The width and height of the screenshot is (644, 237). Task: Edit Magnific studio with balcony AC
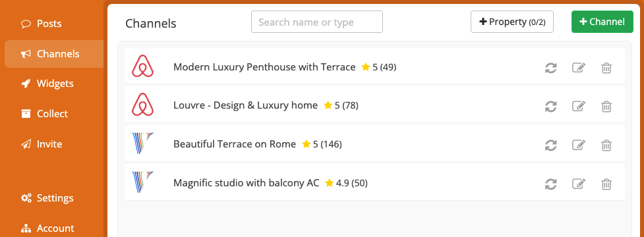(x=579, y=184)
